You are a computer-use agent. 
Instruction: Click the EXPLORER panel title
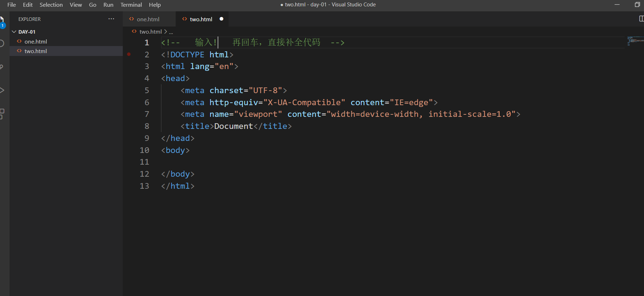pyautogui.click(x=29, y=19)
